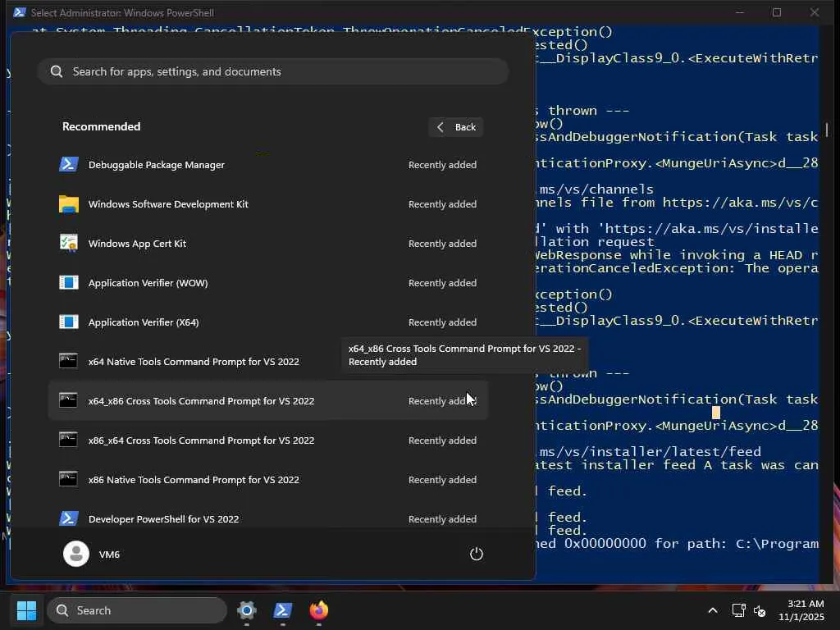Open Application Verifier (WOW) icon
The height and width of the screenshot is (630, 840).
(69, 282)
